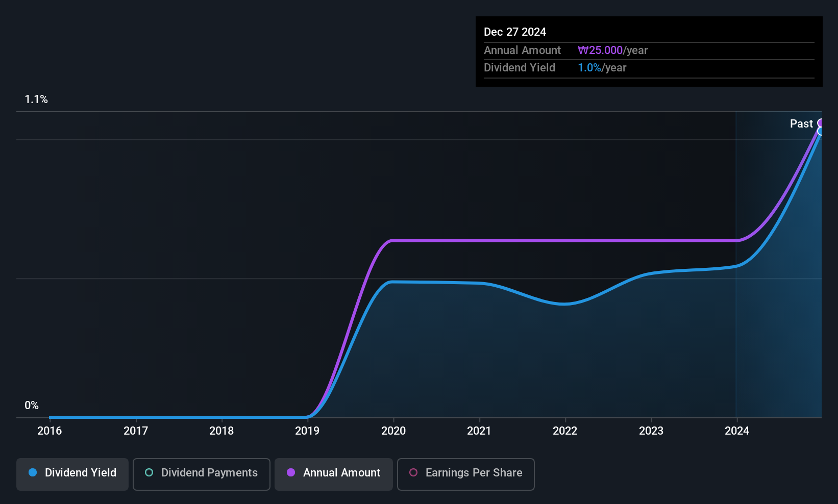Viewport: 838px width, 504px height.
Task: Click the 1.1% y-axis label
Action: tap(36, 99)
